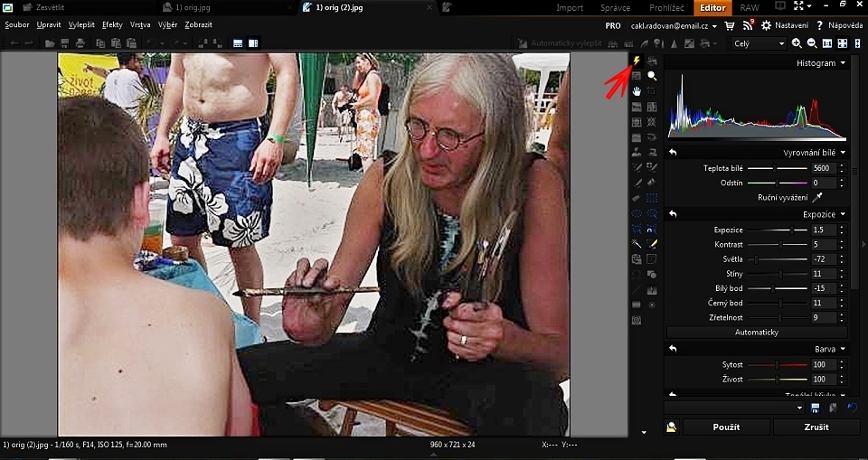Select the hand pan tool
The height and width of the screenshot is (460, 868).
coord(637,91)
